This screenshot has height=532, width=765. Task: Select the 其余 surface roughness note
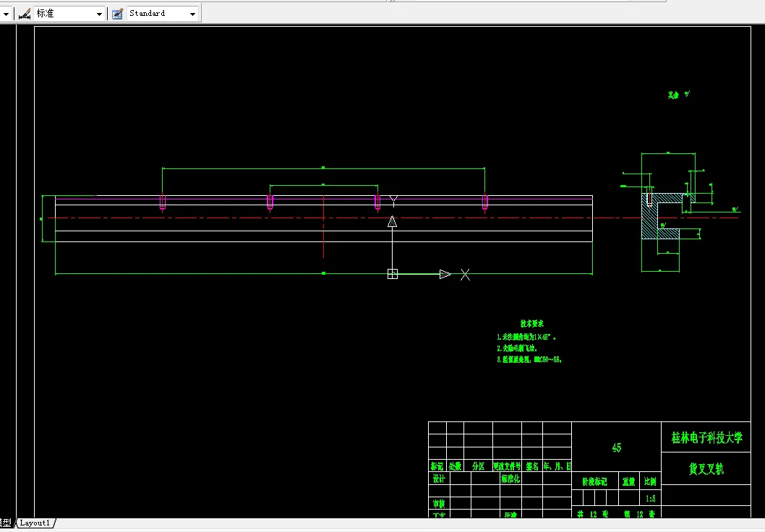coord(679,95)
